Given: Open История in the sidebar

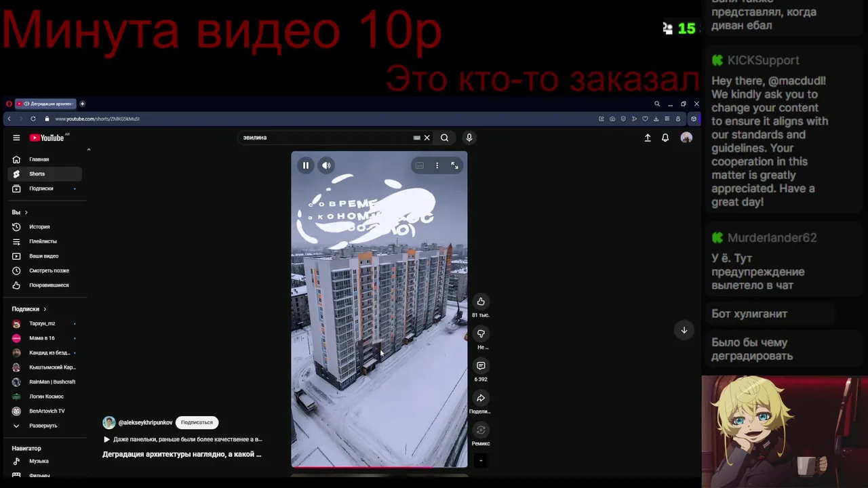Looking at the screenshot, I should pyautogui.click(x=45, y=227).
